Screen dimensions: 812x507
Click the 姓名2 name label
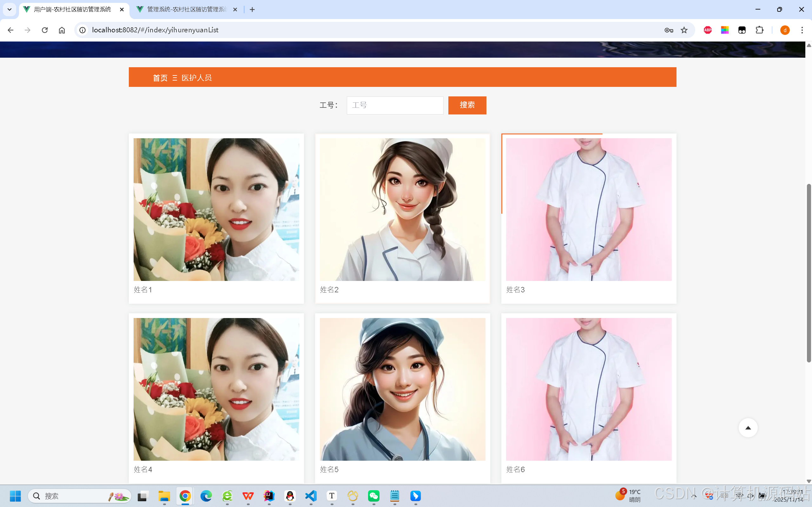tap(329, 290)
